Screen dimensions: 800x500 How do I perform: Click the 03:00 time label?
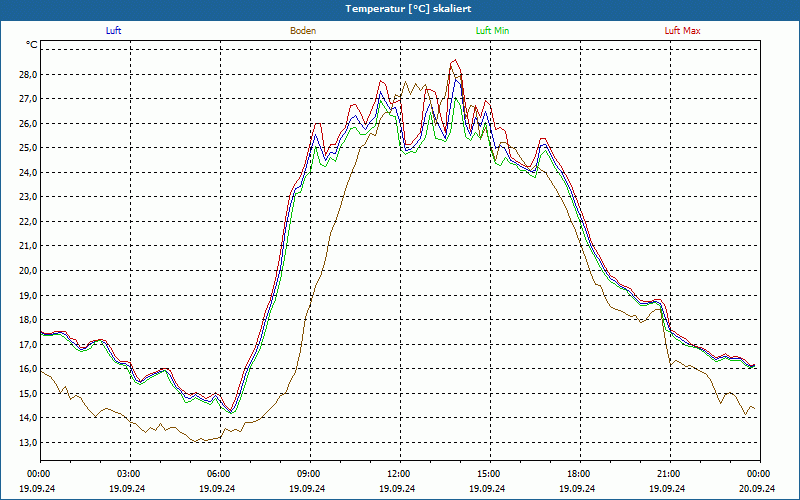coord(129,474)
